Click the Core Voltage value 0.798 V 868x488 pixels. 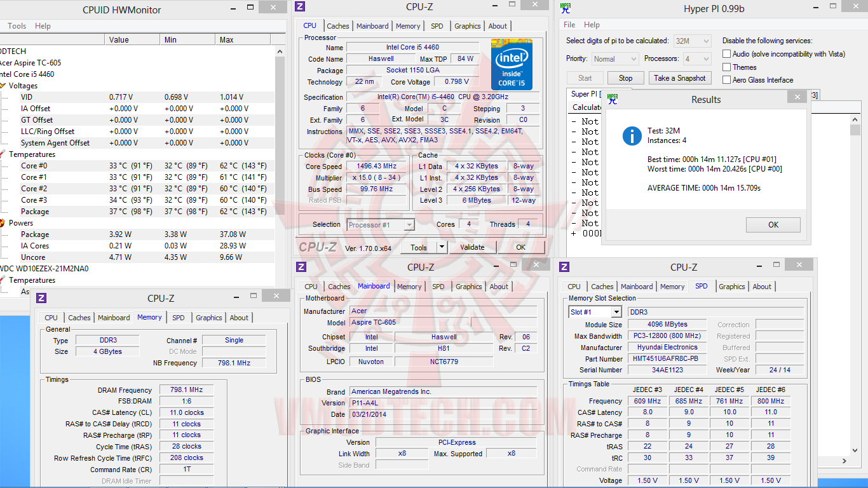457,82
